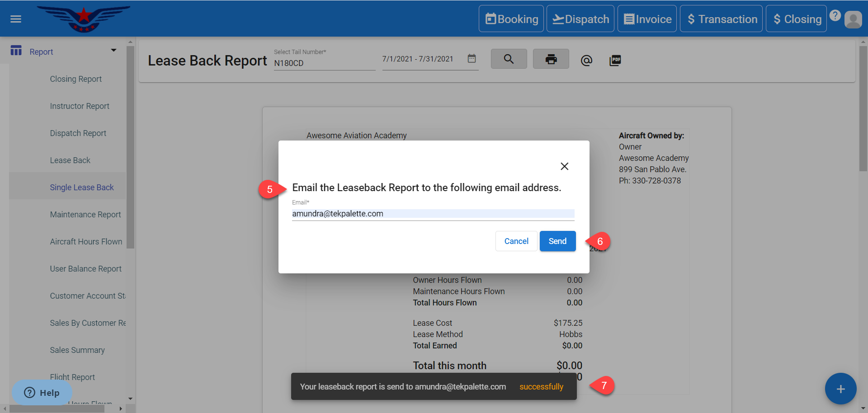
Task: Open the Select Tail Number field
Action: pyautogui.click(x=324, y=63)
